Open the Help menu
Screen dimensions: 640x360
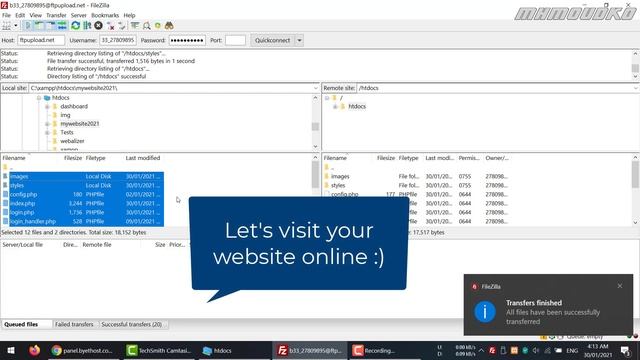(129, 15)
